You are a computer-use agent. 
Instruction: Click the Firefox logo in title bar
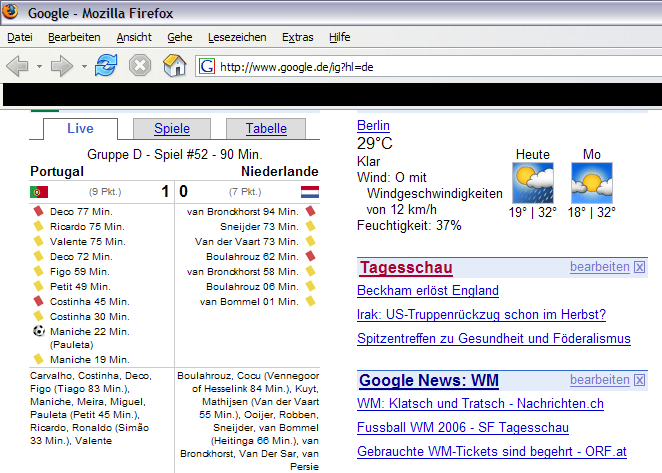tap(11, 11)
